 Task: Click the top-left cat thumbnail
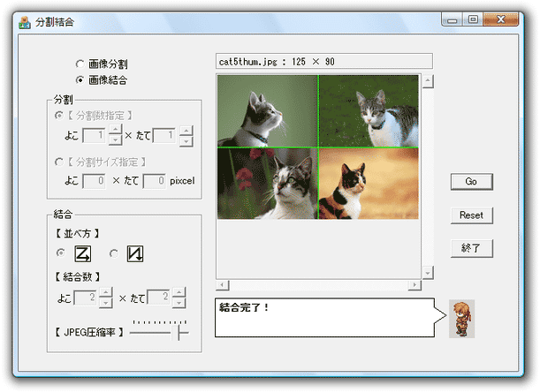[x=267, y=111]
